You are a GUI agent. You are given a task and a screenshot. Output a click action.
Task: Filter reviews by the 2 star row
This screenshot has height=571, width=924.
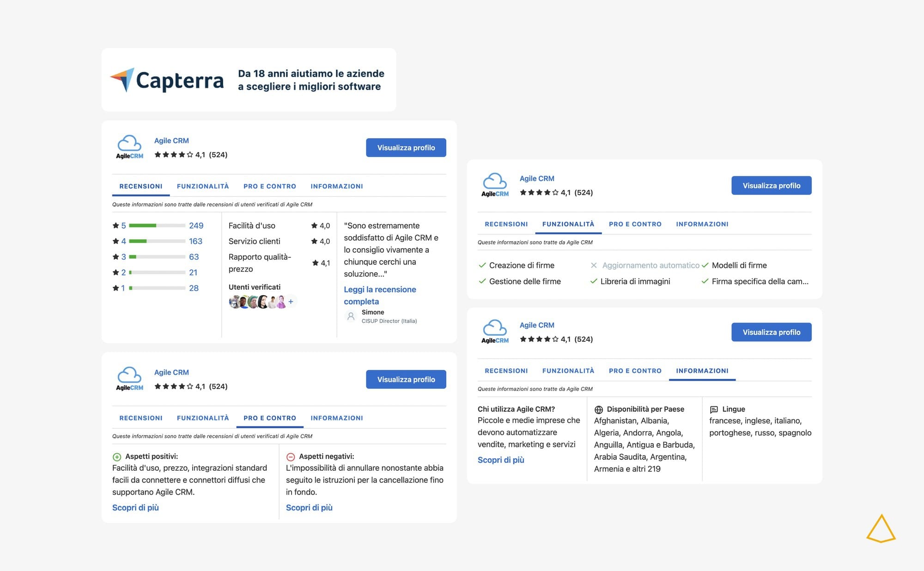point(155,273)
